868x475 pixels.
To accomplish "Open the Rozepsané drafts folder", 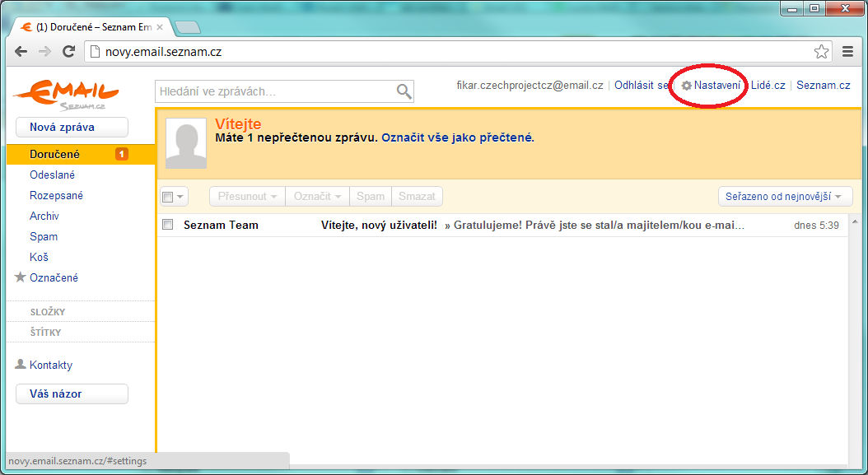I will [x=56, y=195].
